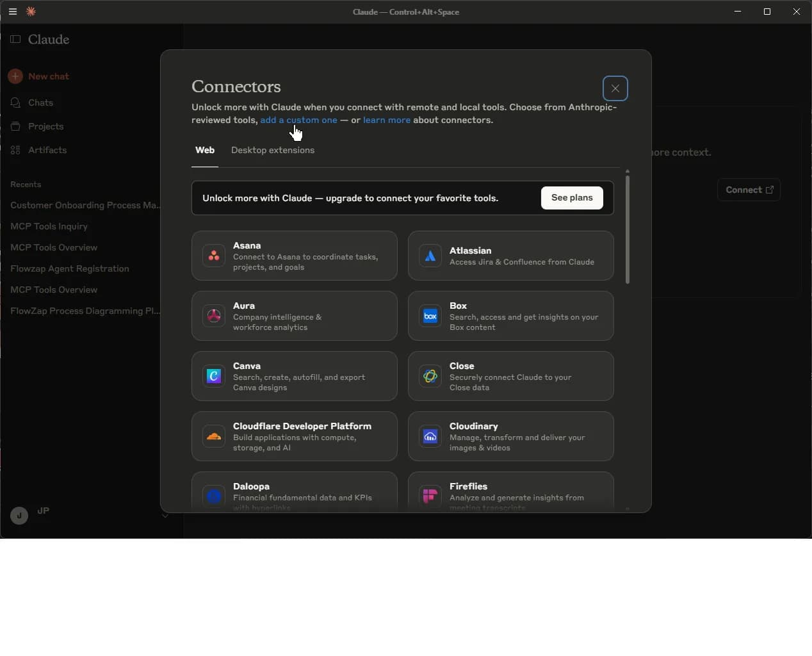Click the Atlassian connector icon
This screenshot has width=812, height=656.
point(430,256)
